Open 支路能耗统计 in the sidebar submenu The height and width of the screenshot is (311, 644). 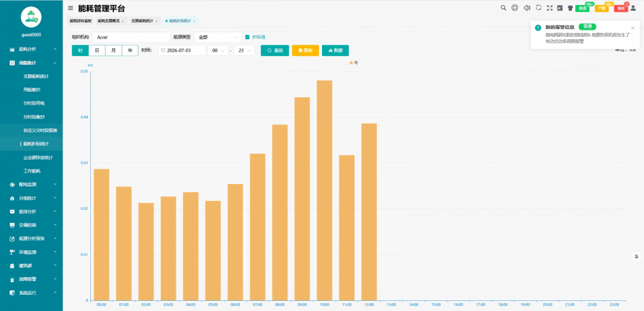pos(36,76)
